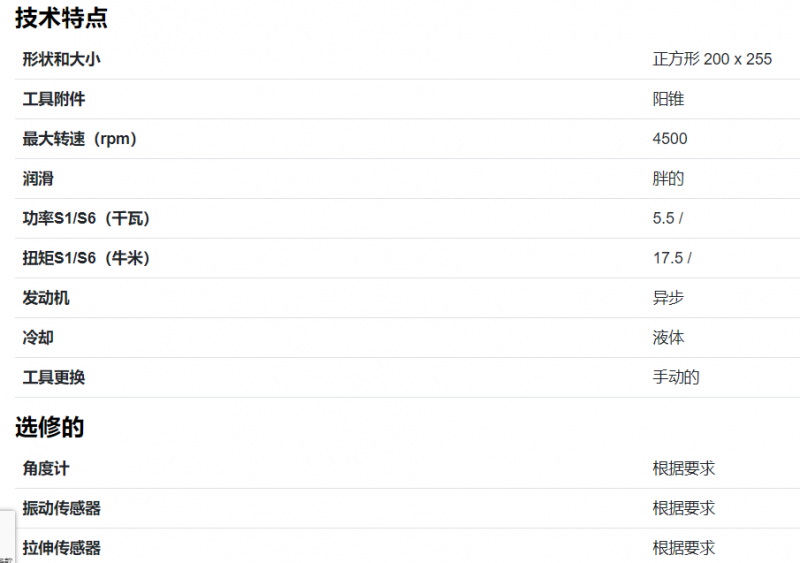Click 根据要求 next to 角度计
The image size is (800, 563).
[x=684, y=469]
